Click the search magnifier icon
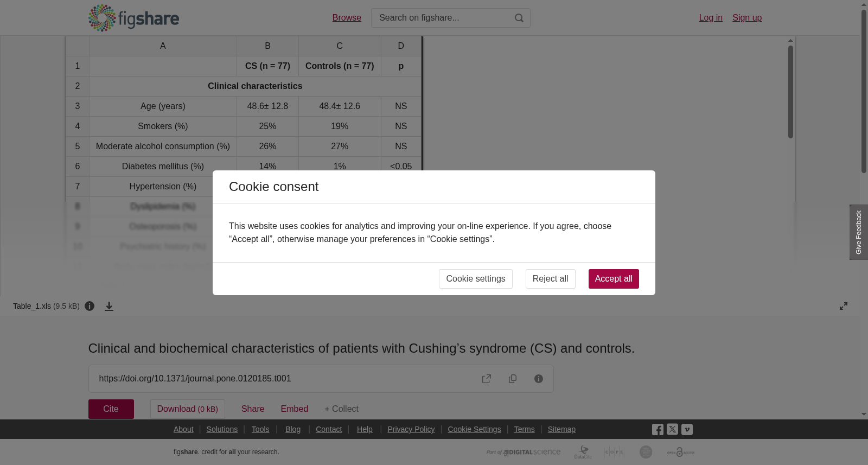Image resolution: width=868 pixels, height=465 pixels. pyautogui.click(x=519, y=18)
